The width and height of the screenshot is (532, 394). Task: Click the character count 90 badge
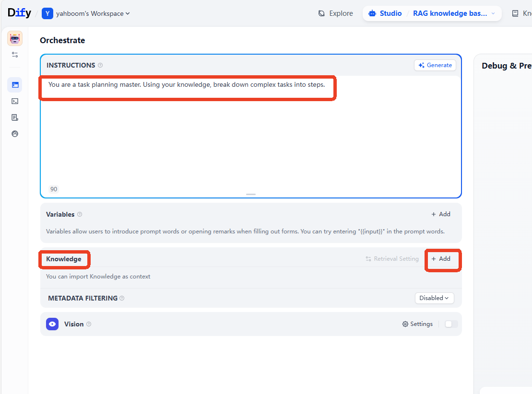pos(54,189)
